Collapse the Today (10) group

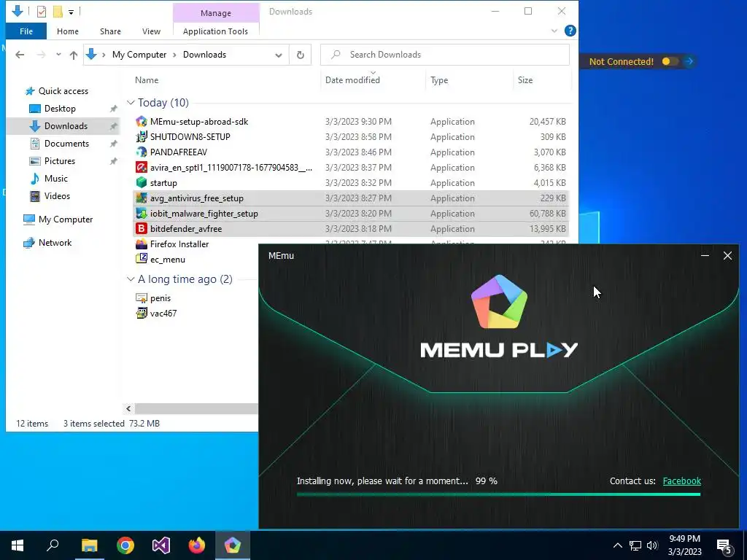131,102
